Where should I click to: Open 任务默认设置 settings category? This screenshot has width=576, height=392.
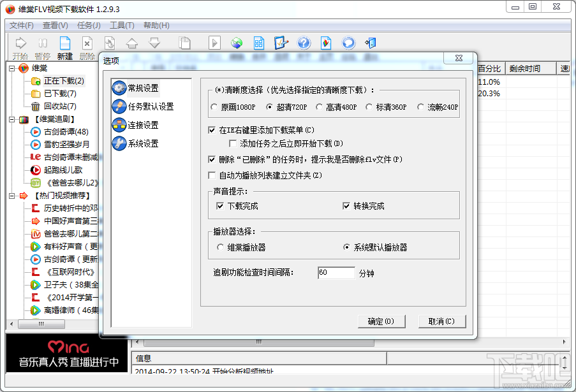coord(143,106)
